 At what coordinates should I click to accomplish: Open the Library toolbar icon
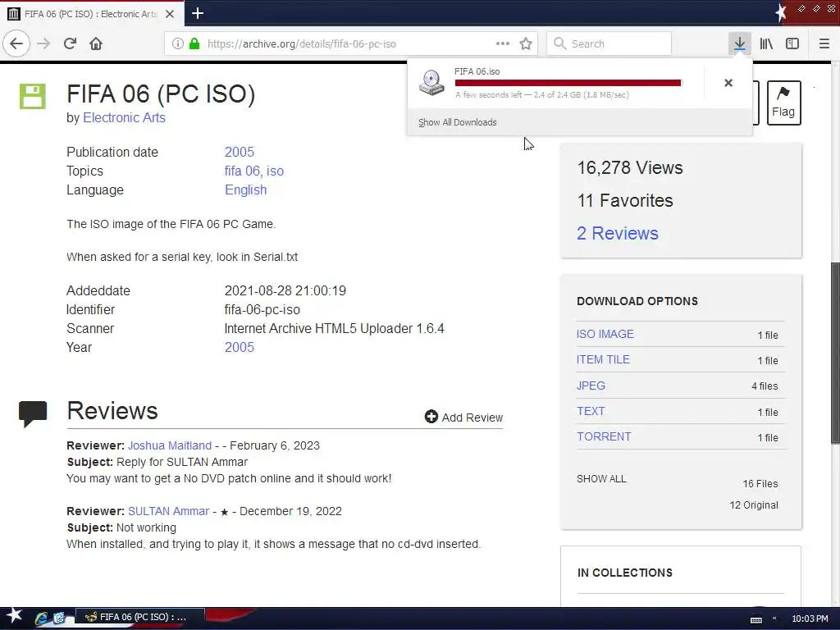766,43
